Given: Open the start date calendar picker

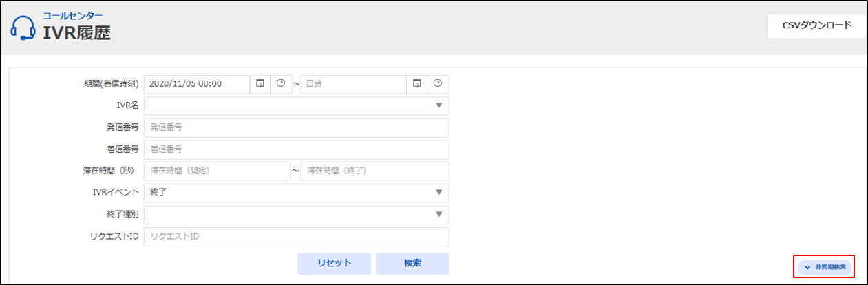Looking at the screenshot, I should (x=260, y=83).
